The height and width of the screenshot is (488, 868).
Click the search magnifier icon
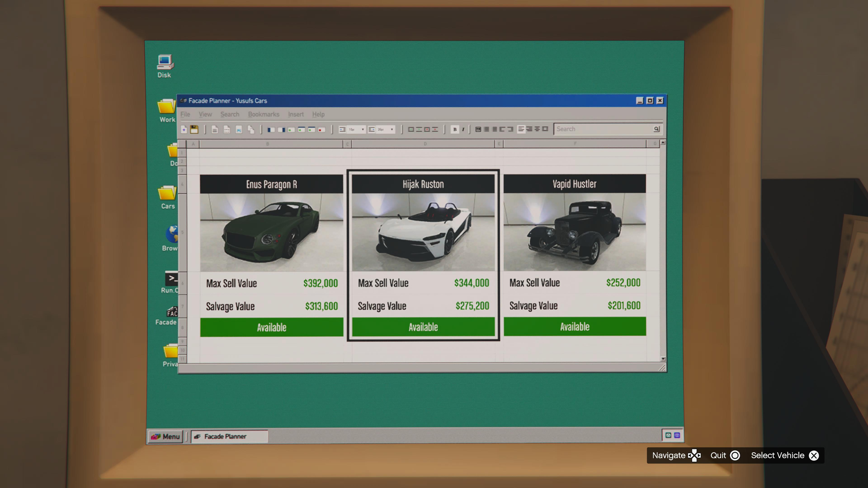(656, 129)
